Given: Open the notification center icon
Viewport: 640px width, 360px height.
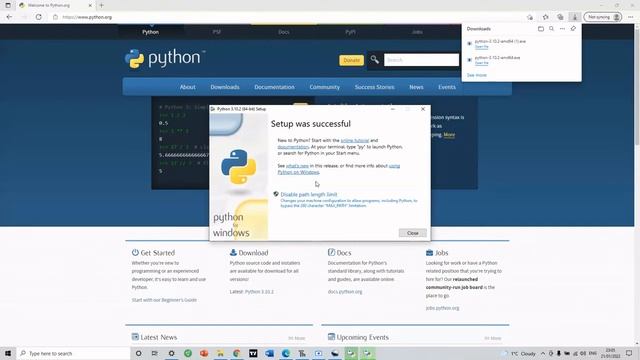Looking at the screenshot, I should (629, 353).
